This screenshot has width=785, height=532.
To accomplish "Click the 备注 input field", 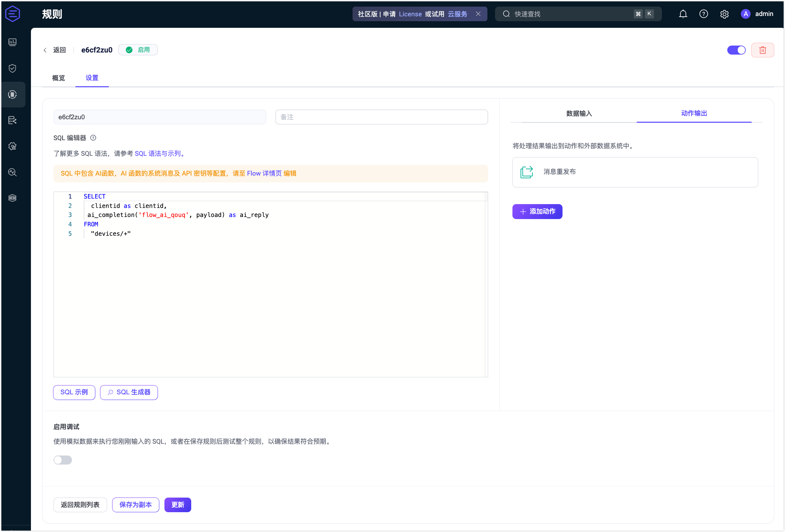I will tap(381, 117).
